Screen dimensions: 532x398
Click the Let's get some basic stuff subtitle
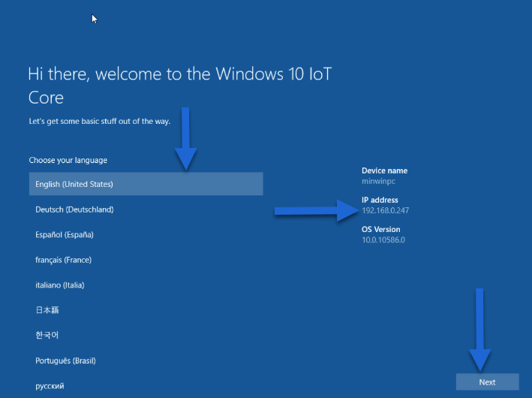pos(99,121)
